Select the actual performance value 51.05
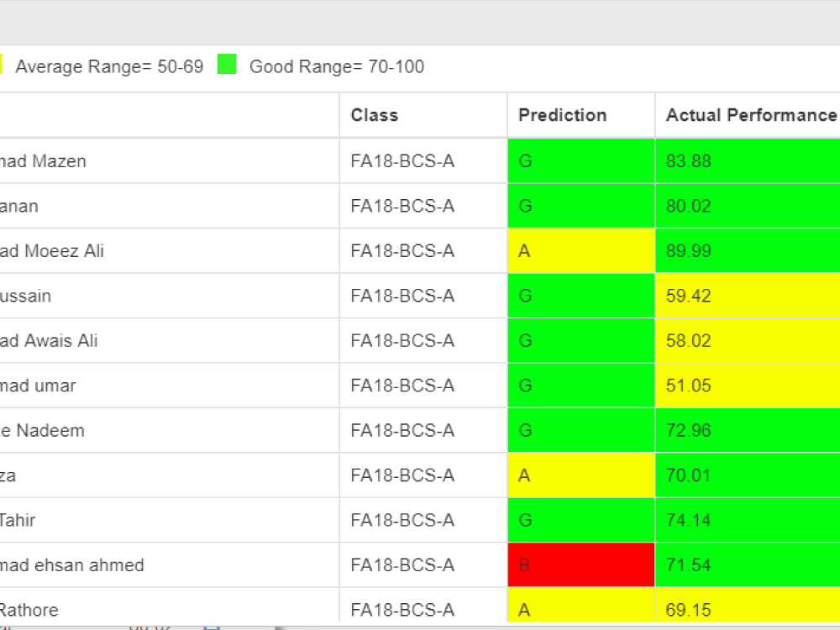 click(x=689, y=386)
